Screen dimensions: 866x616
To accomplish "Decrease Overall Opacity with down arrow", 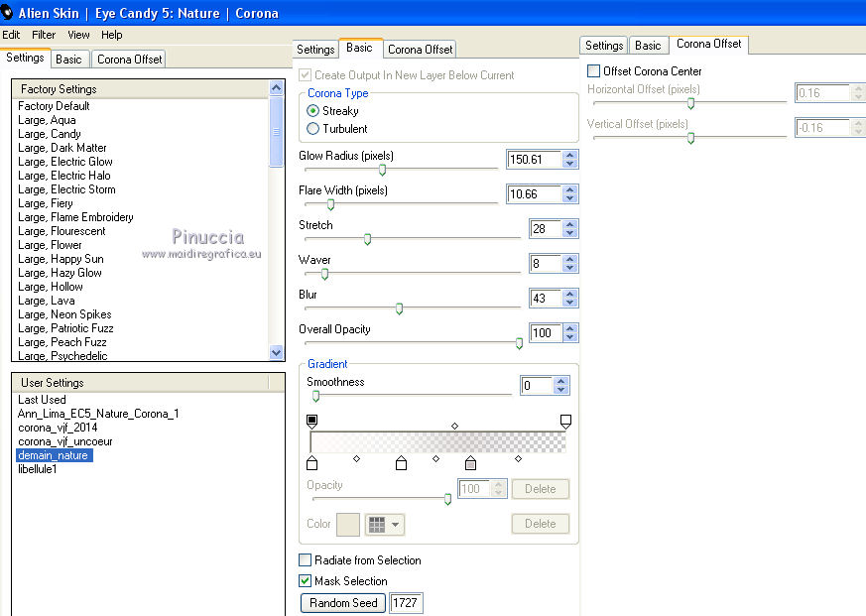I will point(570,337).
